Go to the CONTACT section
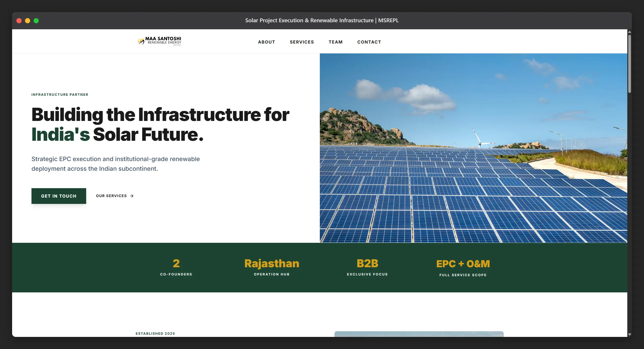 369,42
